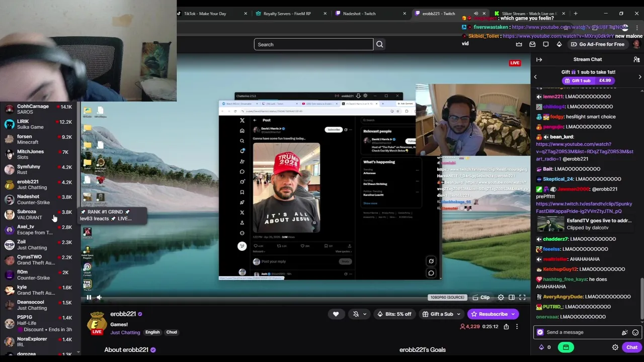Select the English tag
This screenshot has height=362, width=644.
pos(152,332)
